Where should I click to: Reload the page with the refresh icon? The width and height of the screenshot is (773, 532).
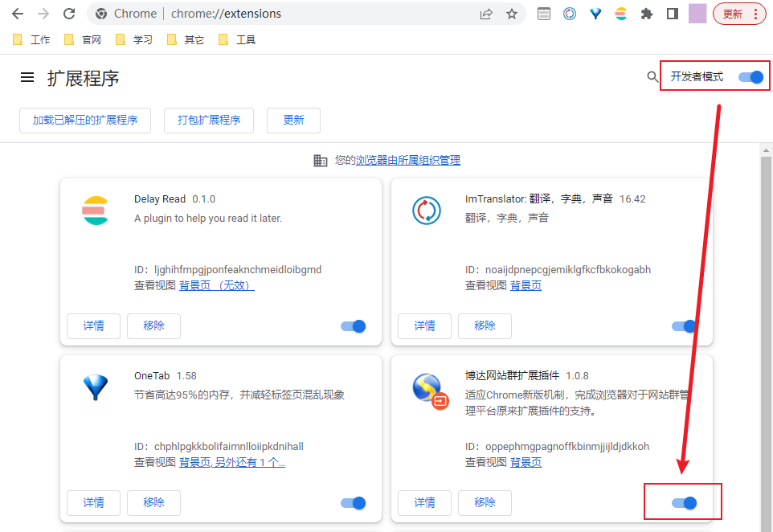click(x=69, y=14)
